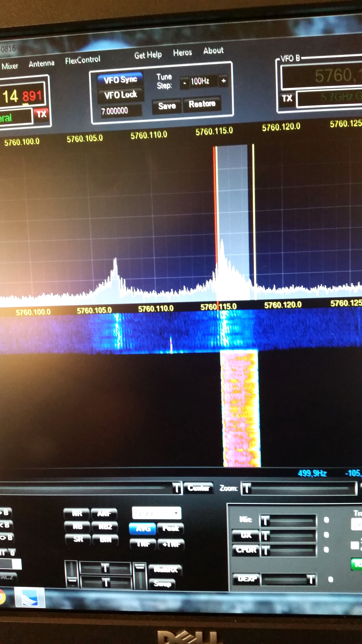This screenshot has width=362, height=644.
Task: Open Chrome from the taskbar
Action: tap(2, 597)
